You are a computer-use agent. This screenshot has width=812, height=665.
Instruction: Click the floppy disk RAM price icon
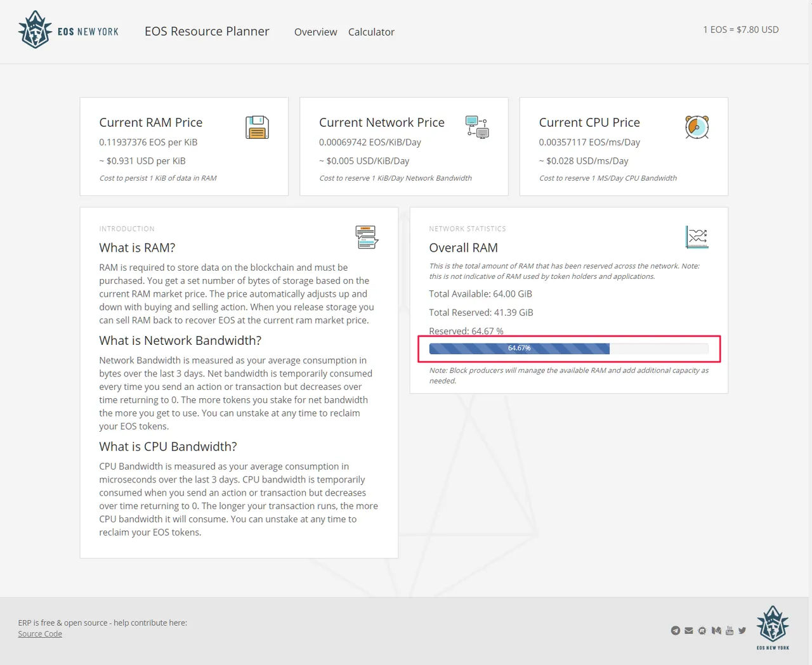click(x=257, y=127)
